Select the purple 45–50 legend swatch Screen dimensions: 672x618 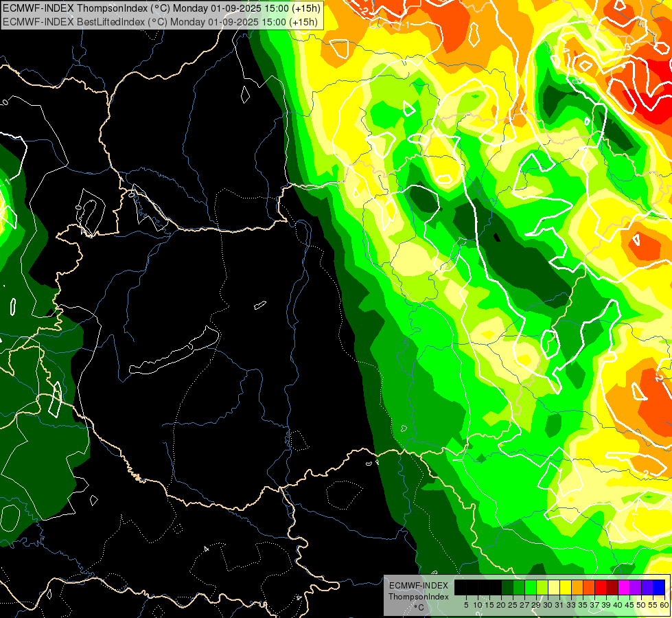[x=636, y=587]
